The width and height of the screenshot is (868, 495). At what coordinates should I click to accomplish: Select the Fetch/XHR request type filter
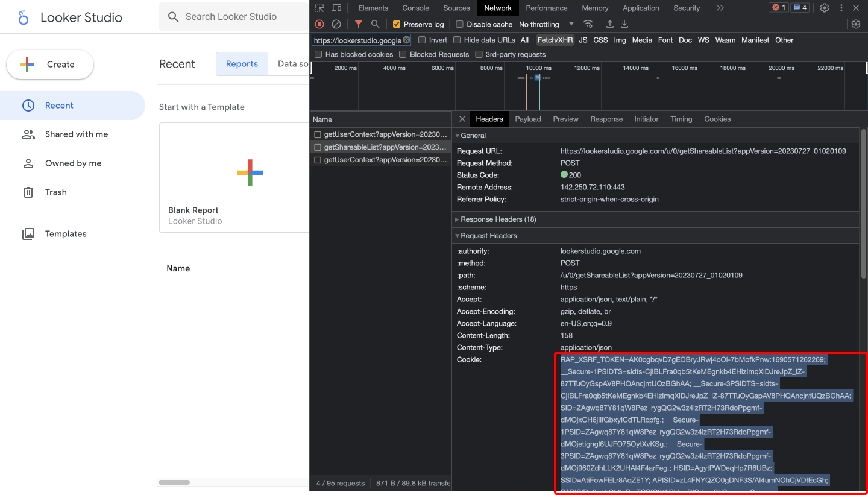555,40
